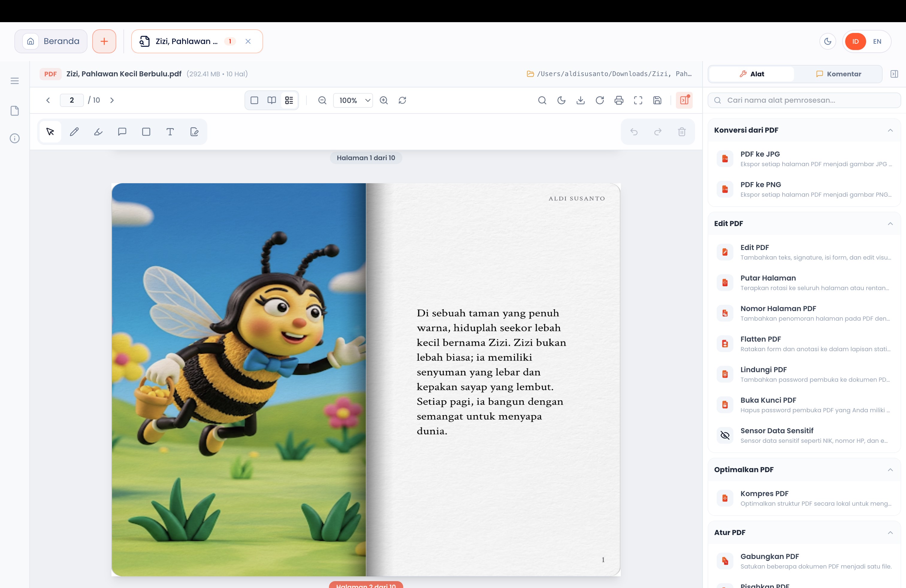
Task: Open the pages icon in left sidebar
Action: point(14,111)
